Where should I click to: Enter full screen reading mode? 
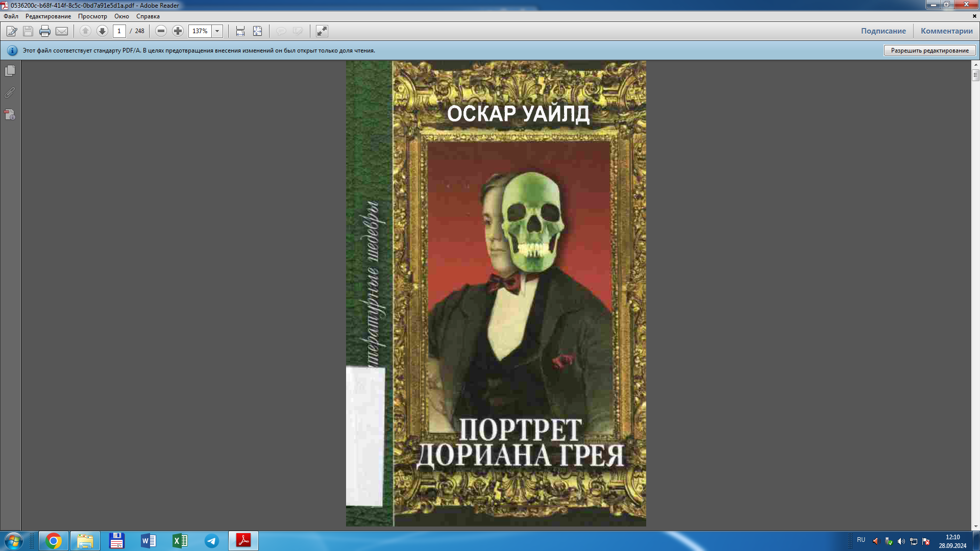click(321, 31)
